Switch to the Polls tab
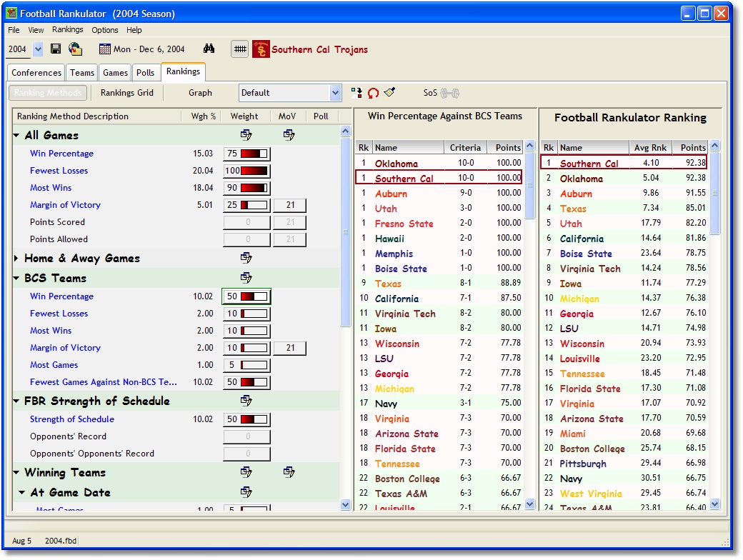The height and width of the screenshot is (560, 743). click(146, 72)
